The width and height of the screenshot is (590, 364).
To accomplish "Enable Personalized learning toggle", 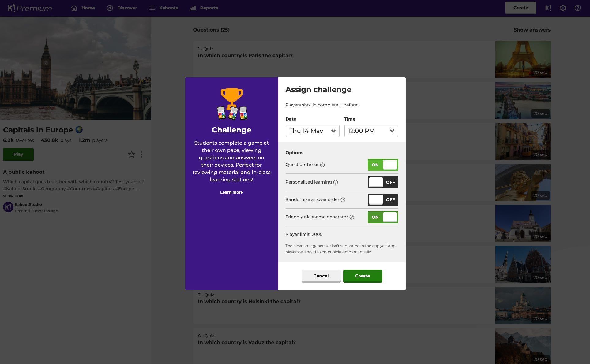I will (382, 182).
